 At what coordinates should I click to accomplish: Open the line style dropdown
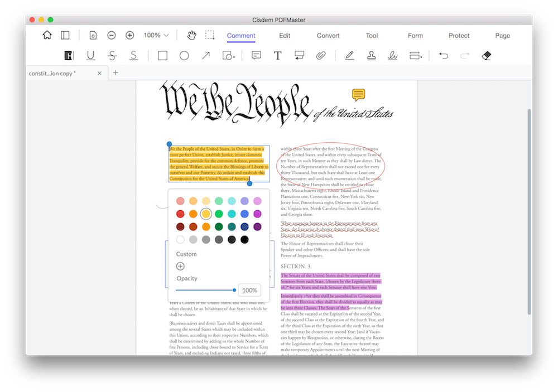pos(415,56)
